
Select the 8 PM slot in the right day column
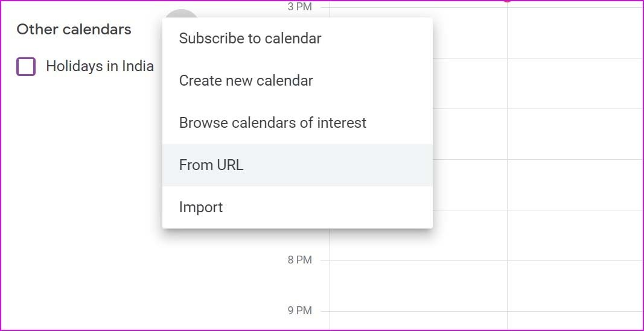pos(575,285)
